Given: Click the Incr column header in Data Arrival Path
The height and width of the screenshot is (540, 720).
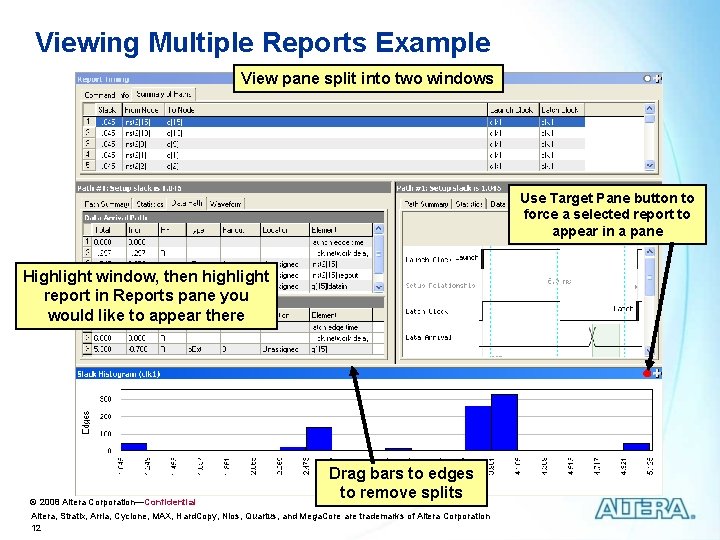Looking at the screenshot, I should point(142,230).
